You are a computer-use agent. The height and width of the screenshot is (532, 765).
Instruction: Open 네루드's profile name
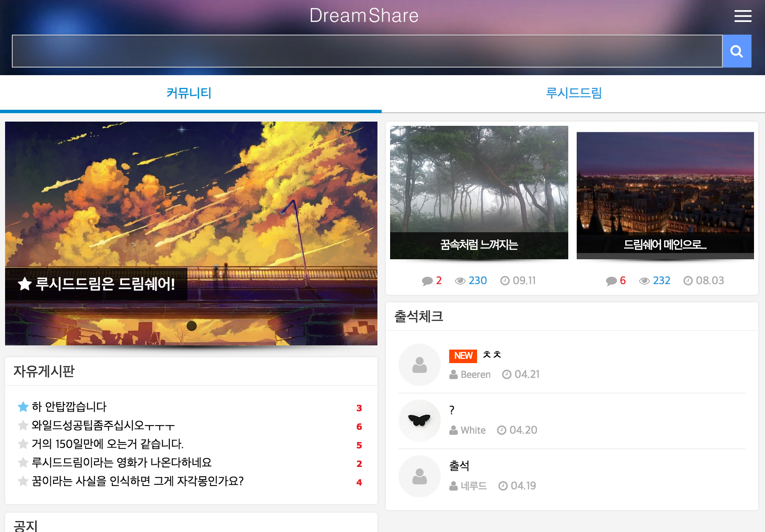pyautogui.click(x=474, y=486)
